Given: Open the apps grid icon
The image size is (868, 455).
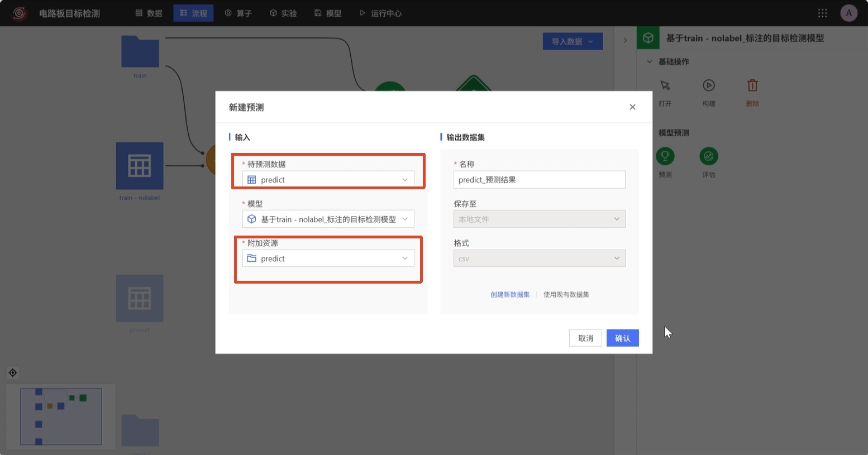Looking at the screenshot, I should (x=822, y=13).
